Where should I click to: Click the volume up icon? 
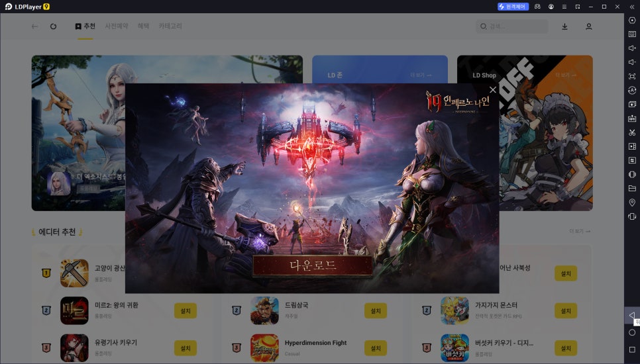coord(632,48)
